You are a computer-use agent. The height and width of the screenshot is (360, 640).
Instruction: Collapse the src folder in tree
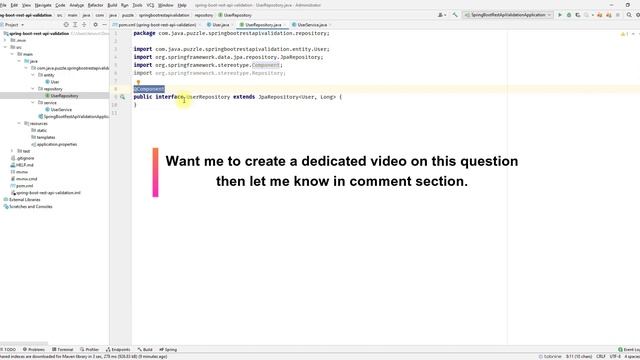[x=5, y=47]
